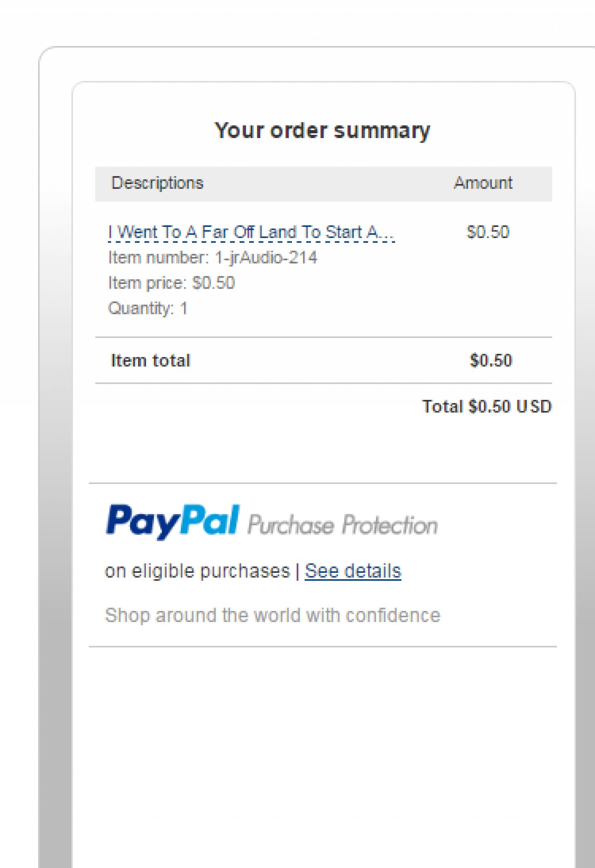Click the Item price $0.50 line
The image size is (595, 868).
point(171,283)
